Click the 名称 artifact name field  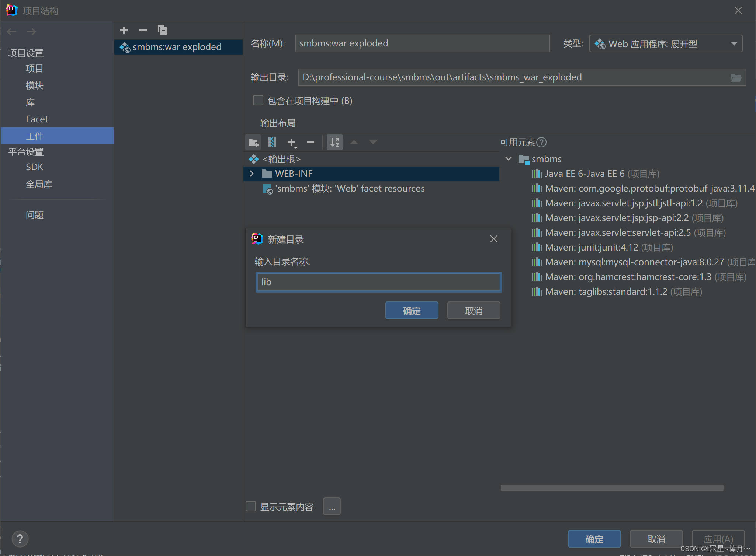click(x=423, y=43)
